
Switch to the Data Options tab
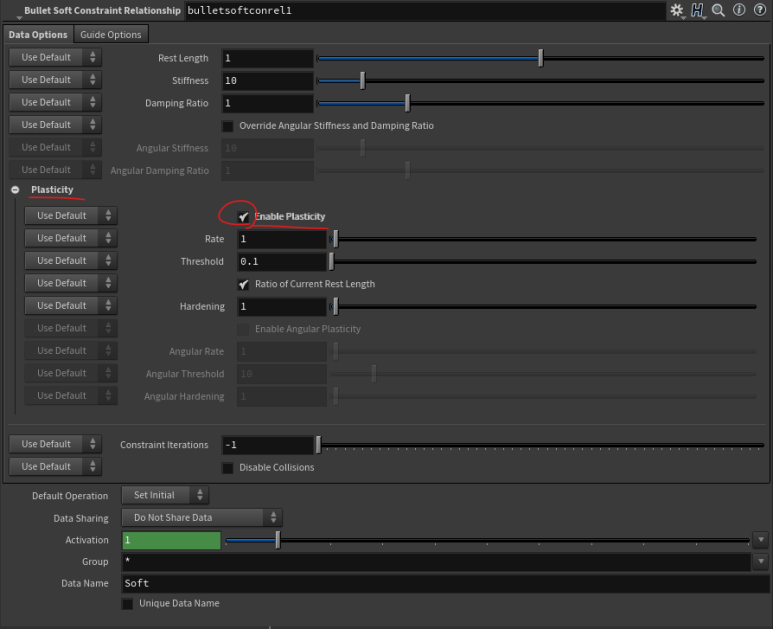pyautogui.click(x=38, y=35)
